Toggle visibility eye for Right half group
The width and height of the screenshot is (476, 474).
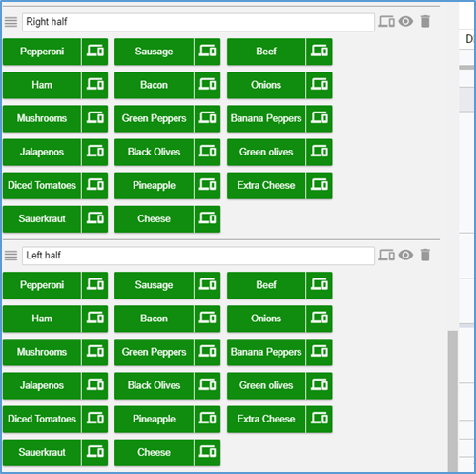405,22
